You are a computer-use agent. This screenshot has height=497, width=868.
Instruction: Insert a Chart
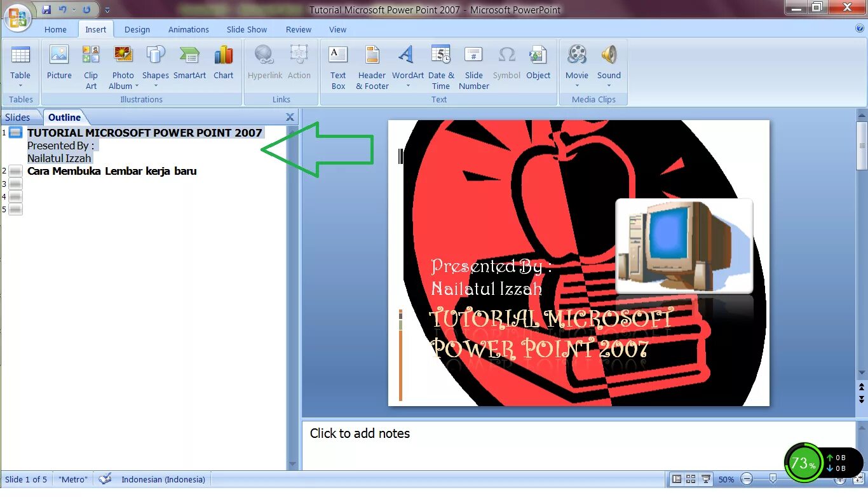[223, 63]
